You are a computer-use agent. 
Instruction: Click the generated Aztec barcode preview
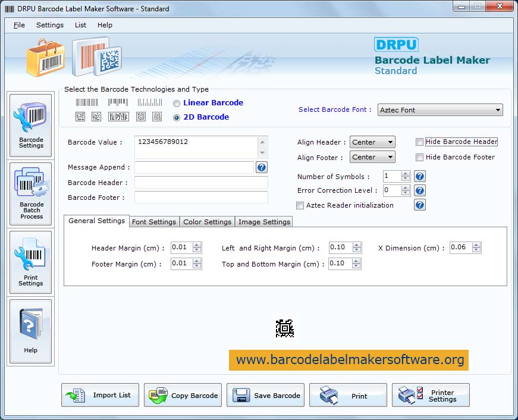[x=285, y=328]
